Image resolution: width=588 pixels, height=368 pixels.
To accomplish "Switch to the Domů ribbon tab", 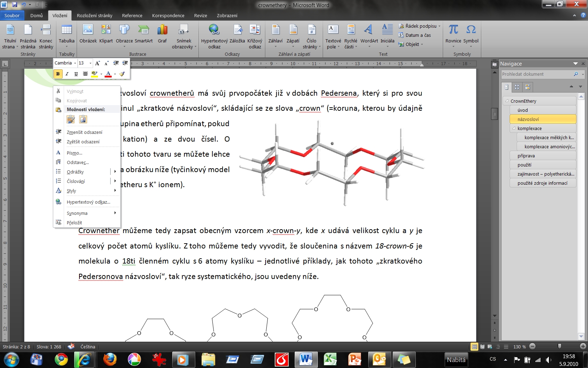I will [x=36, y=15].
